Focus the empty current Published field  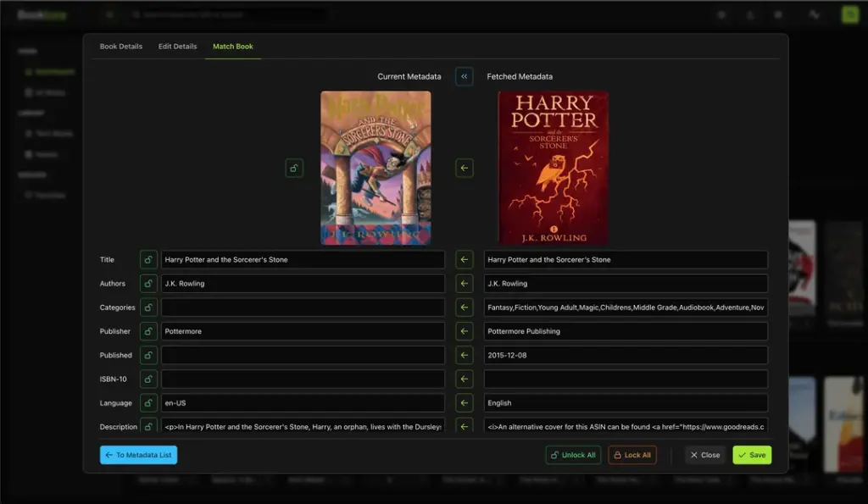pyautogui.click(x=303, y=355)
